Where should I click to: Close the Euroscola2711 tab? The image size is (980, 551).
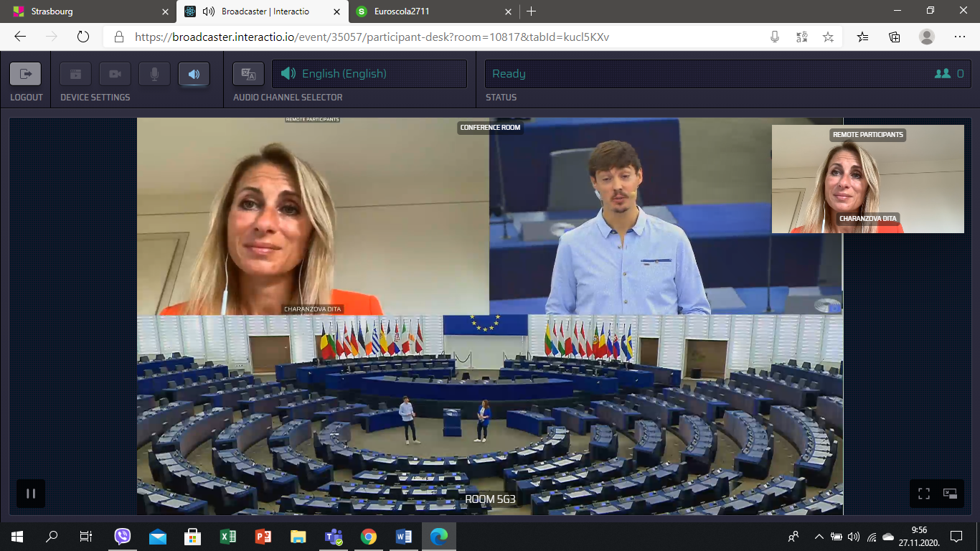[508, 11]
